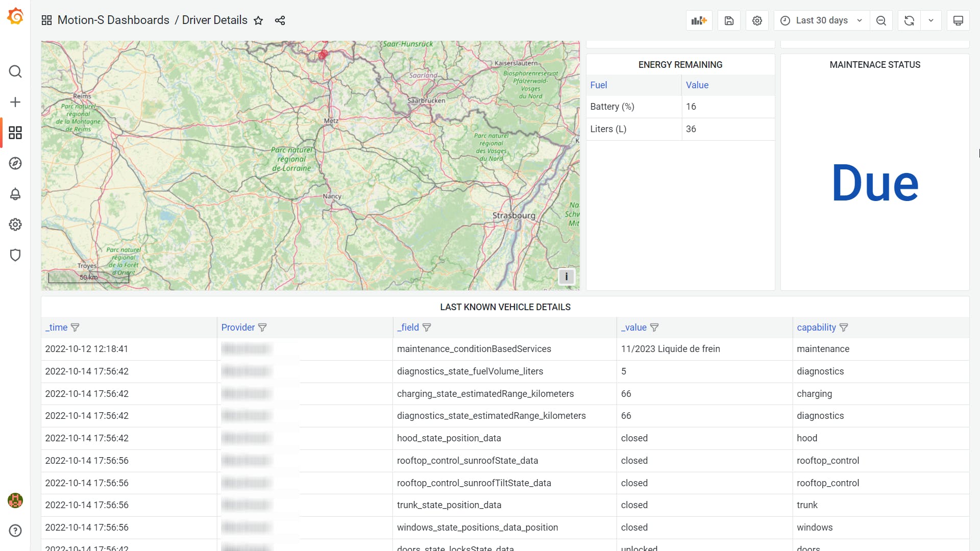Click the red location marker on map
Viewport: 980px width, 551px height.
click(323, 55)
